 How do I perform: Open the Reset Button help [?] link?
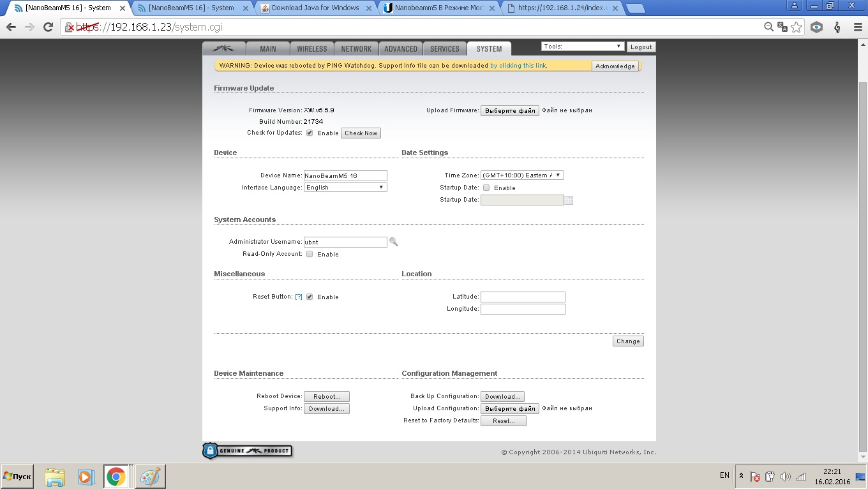click(299, 297)
